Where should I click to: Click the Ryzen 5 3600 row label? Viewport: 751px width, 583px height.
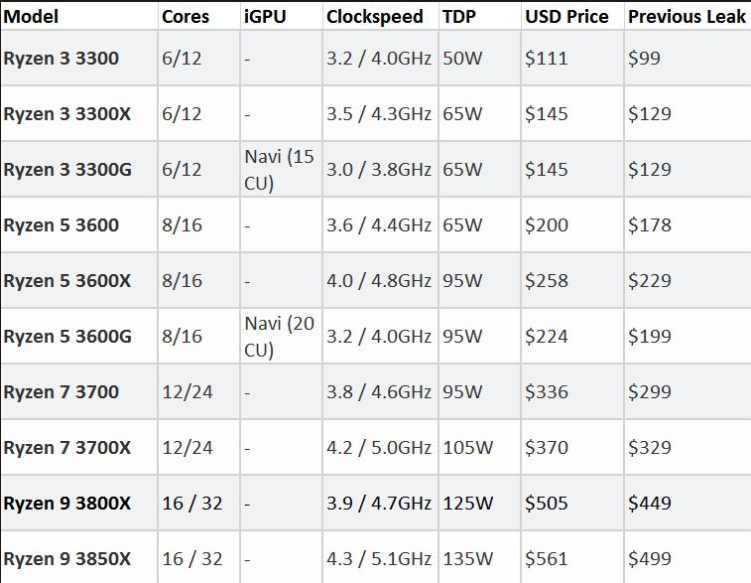[61, 225]
